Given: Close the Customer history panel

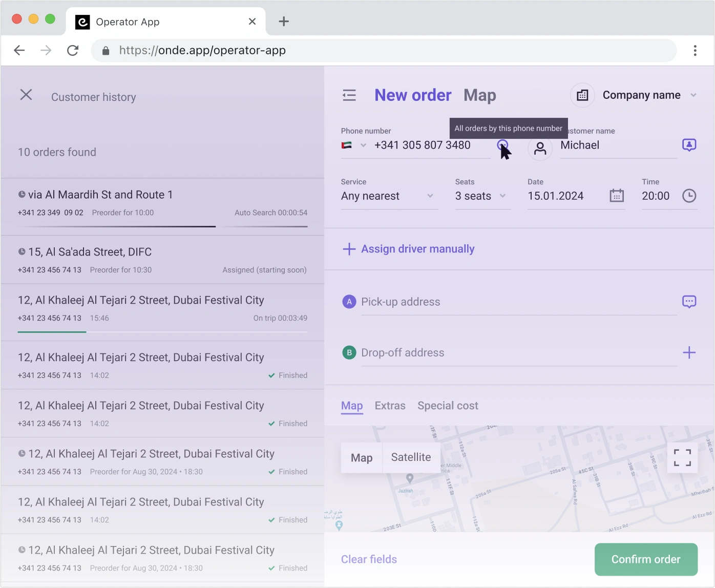Looking at the screenshot, I should coord(26,95).
